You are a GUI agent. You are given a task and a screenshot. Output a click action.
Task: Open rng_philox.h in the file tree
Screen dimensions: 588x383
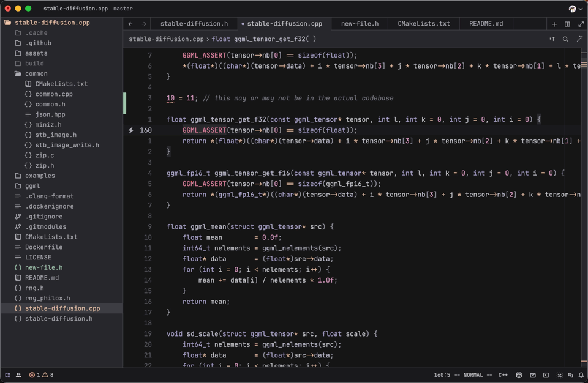(61, 299)
